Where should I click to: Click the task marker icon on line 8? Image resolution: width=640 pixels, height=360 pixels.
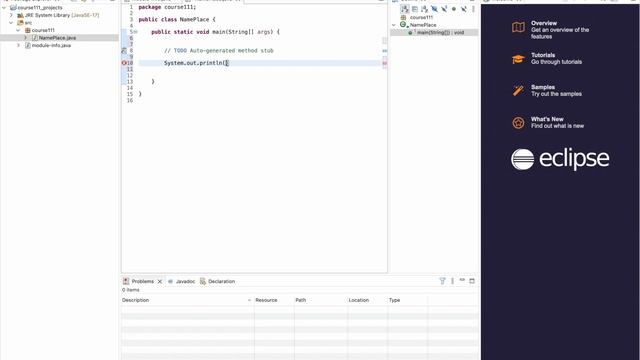(x=124, y=51)
